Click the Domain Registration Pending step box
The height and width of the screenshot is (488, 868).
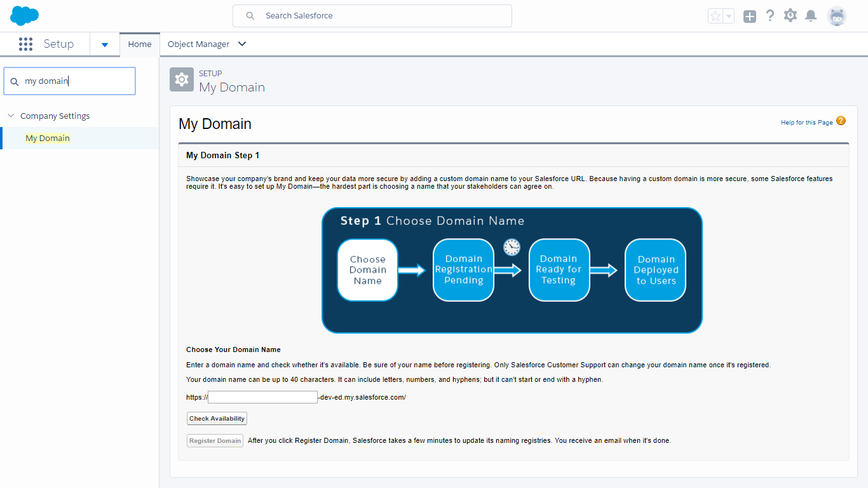point(463,269)
